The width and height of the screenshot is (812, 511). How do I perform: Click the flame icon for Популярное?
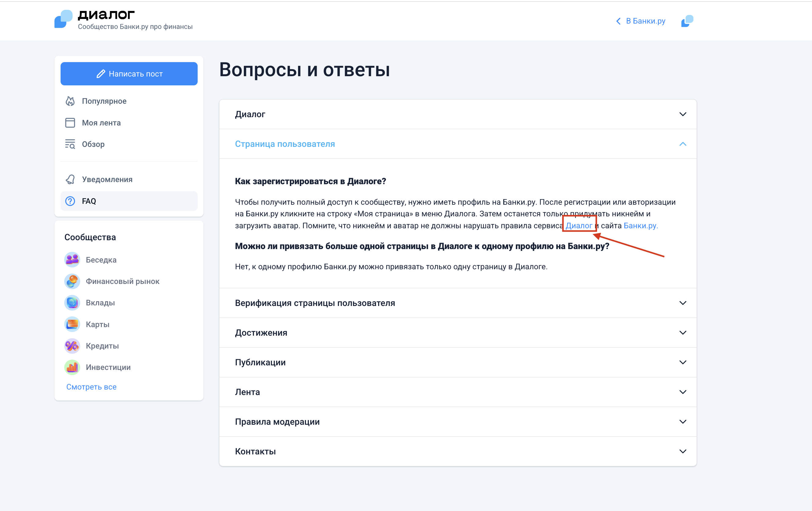pos(70,101)
